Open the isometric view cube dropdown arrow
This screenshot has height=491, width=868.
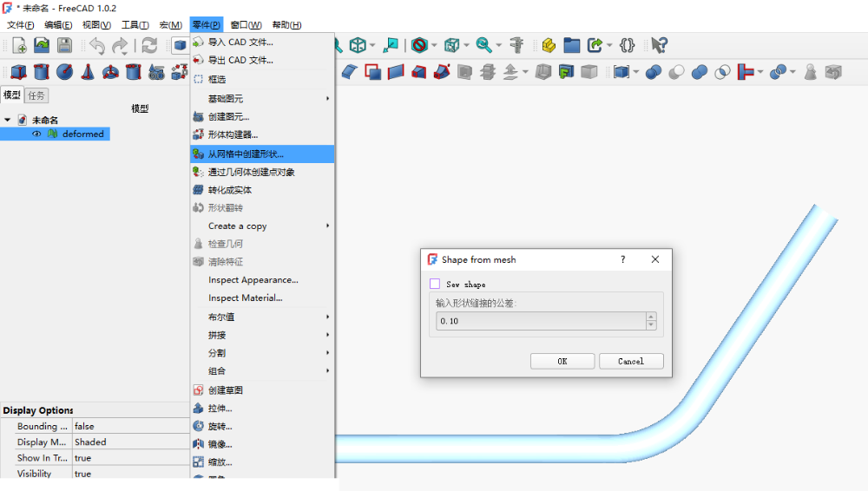(372, 45)
